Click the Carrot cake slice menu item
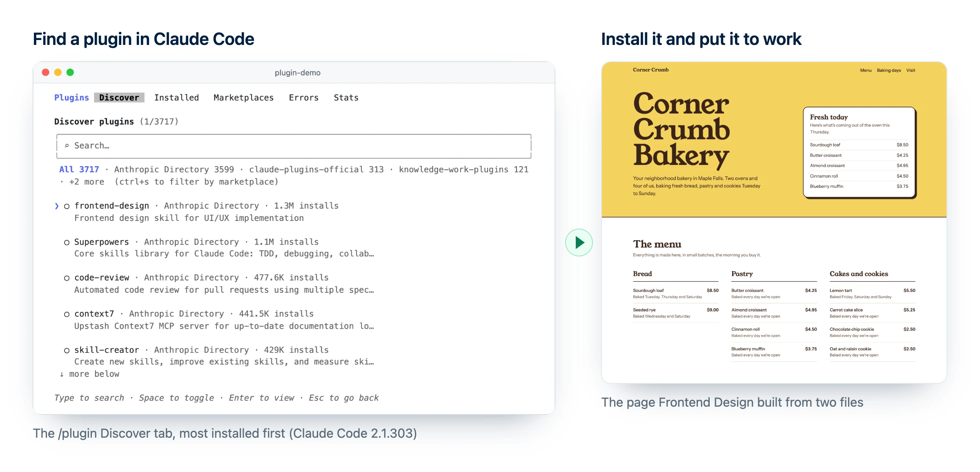 (872, 313)
